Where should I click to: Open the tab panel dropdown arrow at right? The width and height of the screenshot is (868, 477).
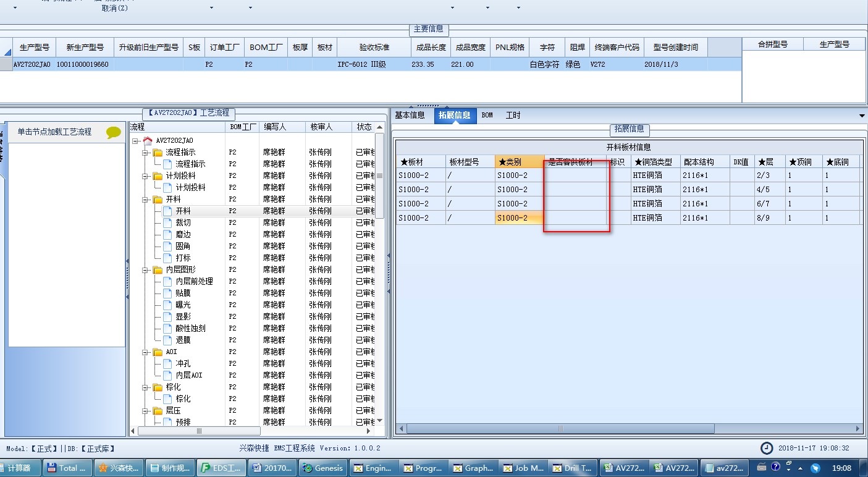pos(862,116)
